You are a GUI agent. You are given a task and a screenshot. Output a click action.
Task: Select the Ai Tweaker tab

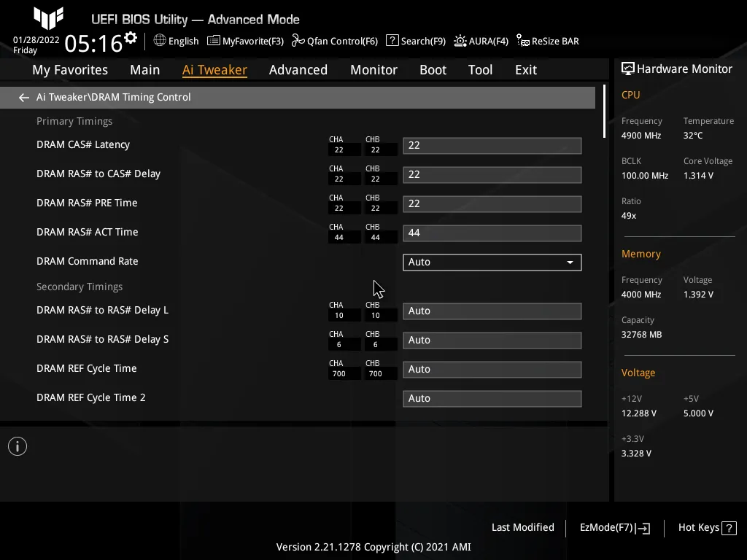214,70
